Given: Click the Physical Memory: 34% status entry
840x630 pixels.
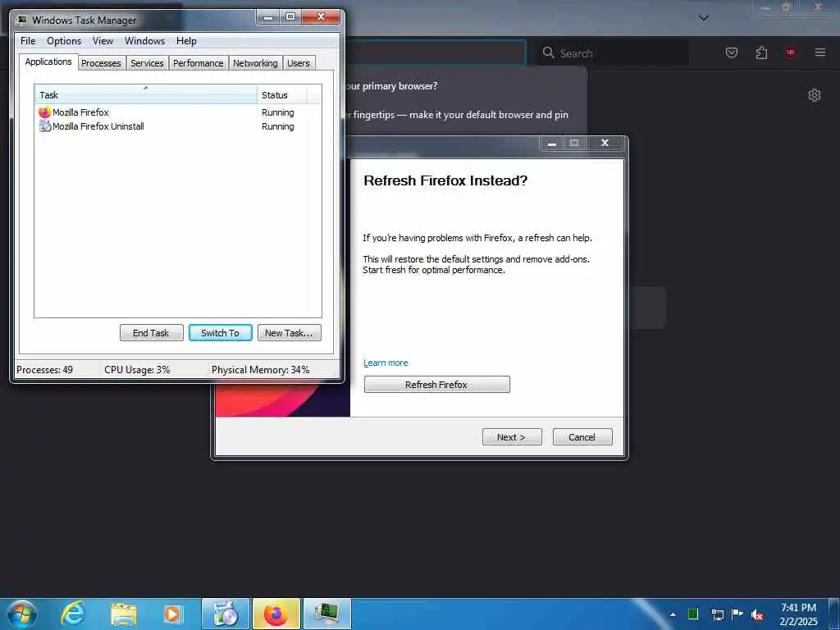Looking at the screenshot, I should pyautogui.click(x=260, y=369).
